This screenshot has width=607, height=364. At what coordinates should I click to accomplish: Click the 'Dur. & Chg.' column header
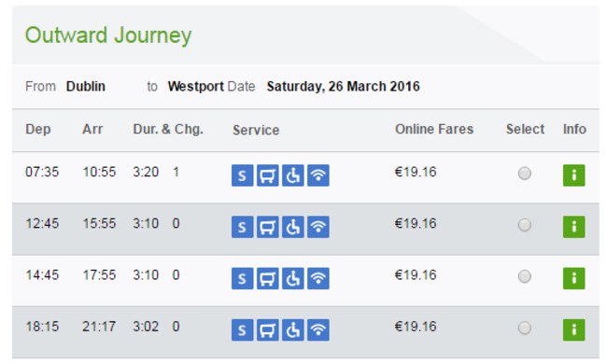(168, 129)
